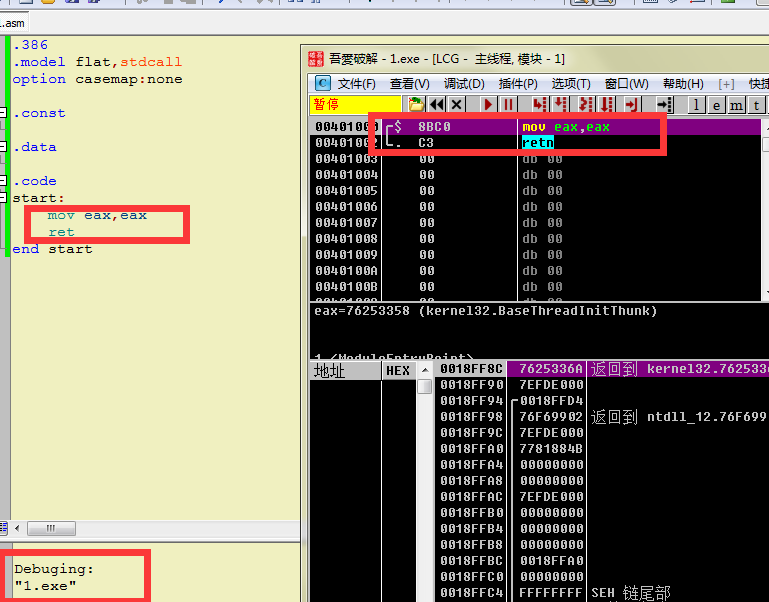This screenshot has height=602, width=769.
Task: Select stack row 0018FFC4 SEH 链尾部
Action: pos(602,593)
